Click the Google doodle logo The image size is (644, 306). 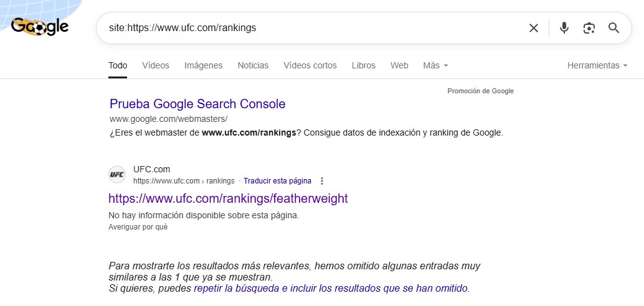40,27
